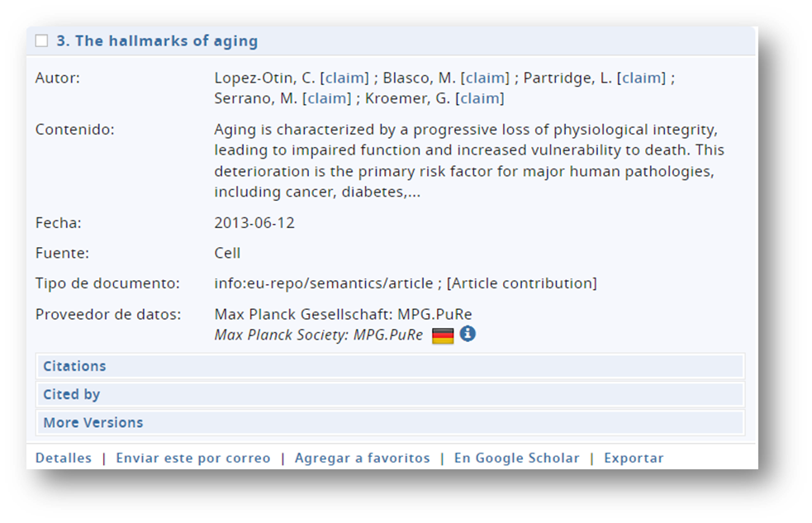The width and height of the screenshot is (812, 523).
Task: Click the claim link for Serrano, M.
Action: pyautogui.click(x=328, y=98)
